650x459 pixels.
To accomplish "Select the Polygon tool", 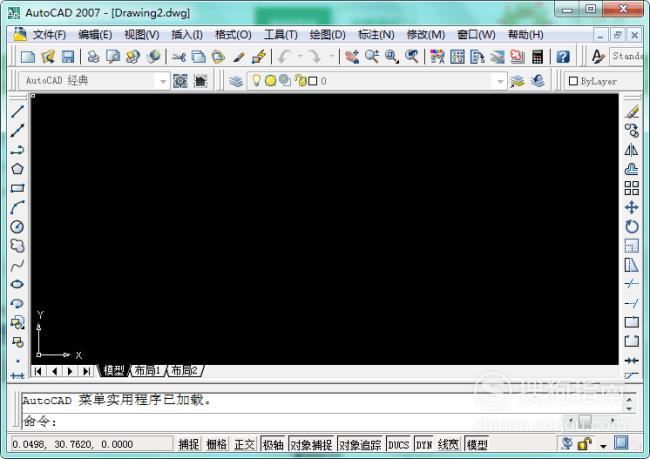I will click(x=17, y=169).
